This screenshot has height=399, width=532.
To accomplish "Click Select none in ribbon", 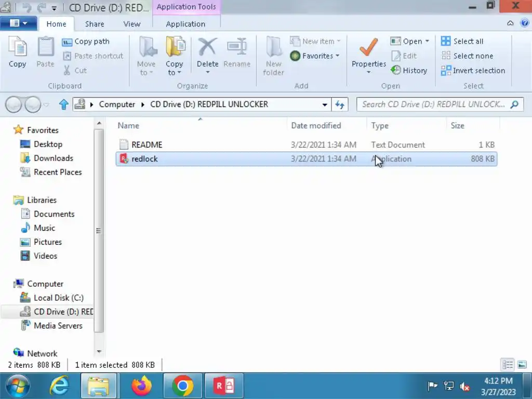I will pyautogui.click(x=467, y=56).
